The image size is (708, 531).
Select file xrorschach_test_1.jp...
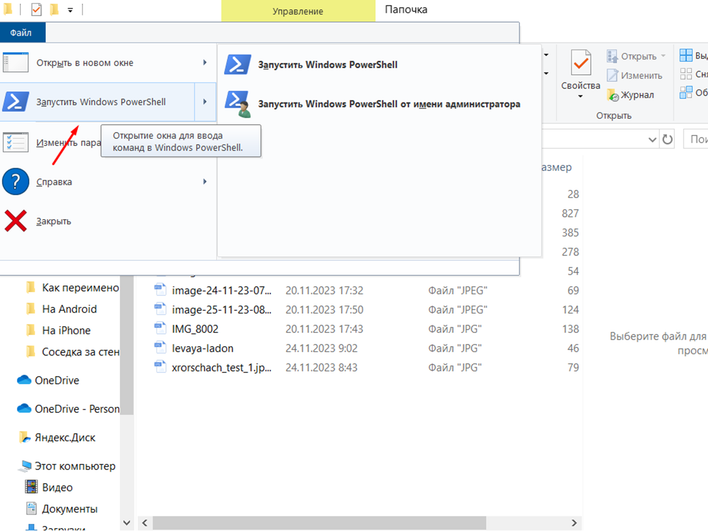coord(222,368)
